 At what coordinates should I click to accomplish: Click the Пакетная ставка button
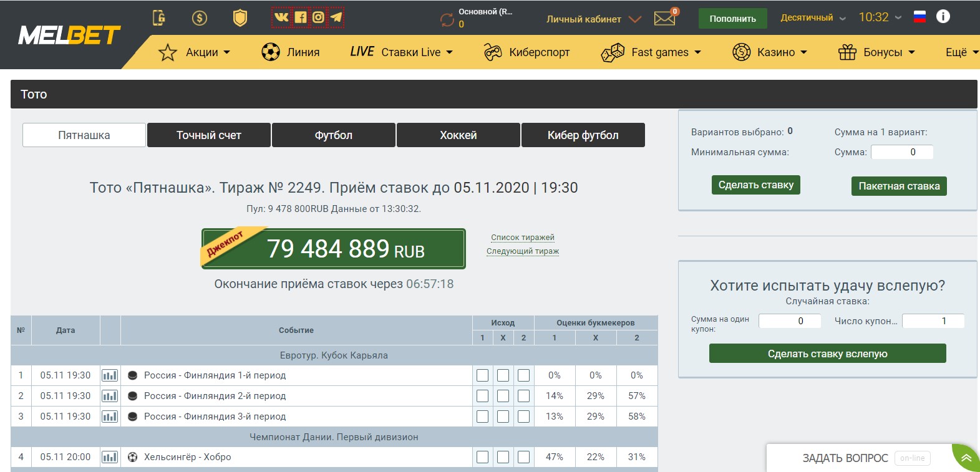(899, 186)
